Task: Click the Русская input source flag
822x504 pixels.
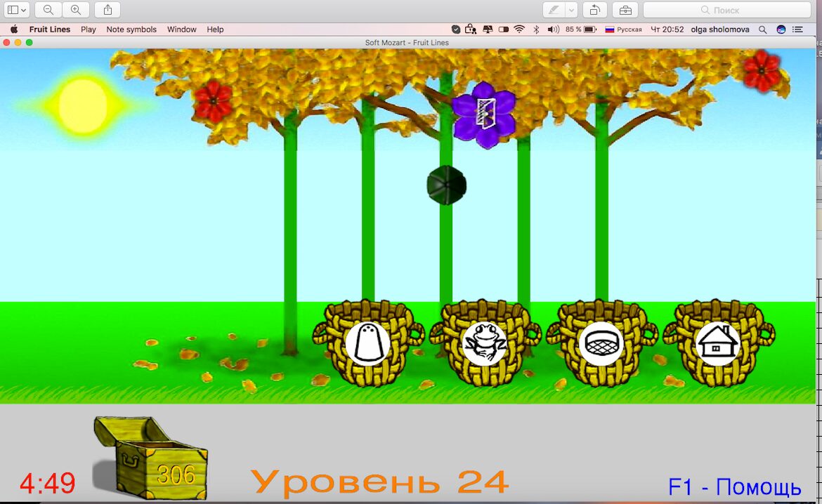Action: coord(610,29)
